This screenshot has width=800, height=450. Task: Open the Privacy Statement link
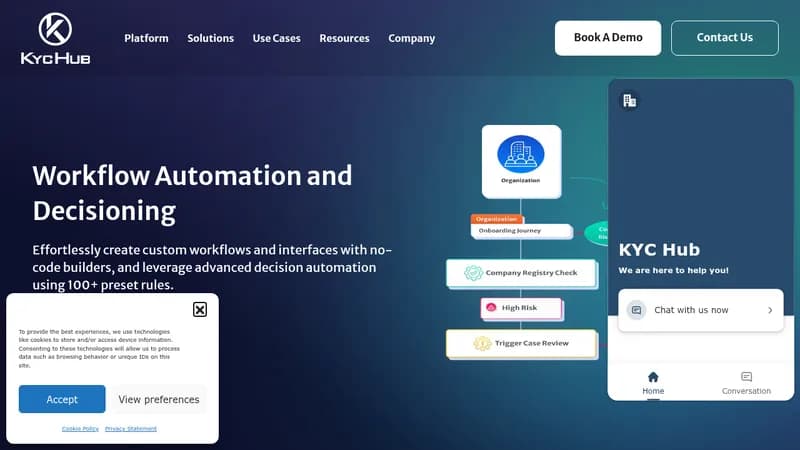pyautogui.click(x=131, y=429)
